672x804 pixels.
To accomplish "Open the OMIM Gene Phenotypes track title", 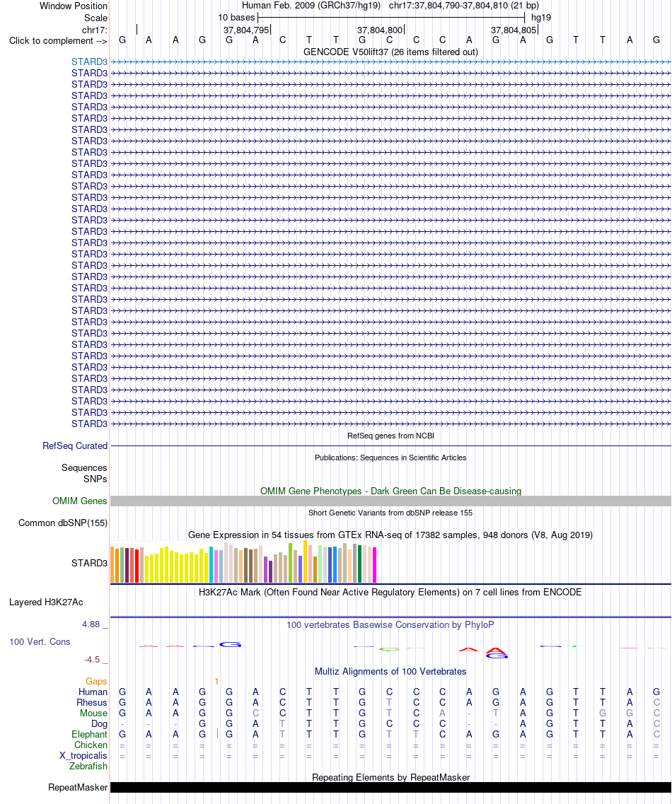I will coord(390,491).
